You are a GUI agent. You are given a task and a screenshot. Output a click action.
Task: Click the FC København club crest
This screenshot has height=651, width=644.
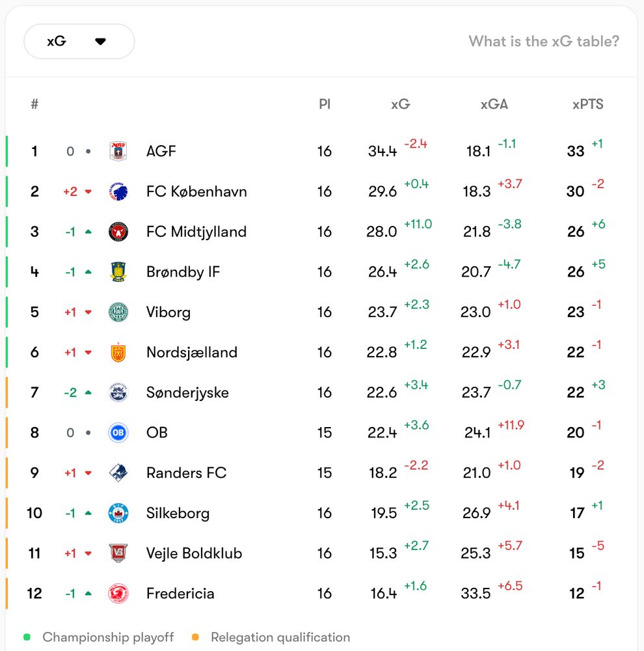point(118,191)
